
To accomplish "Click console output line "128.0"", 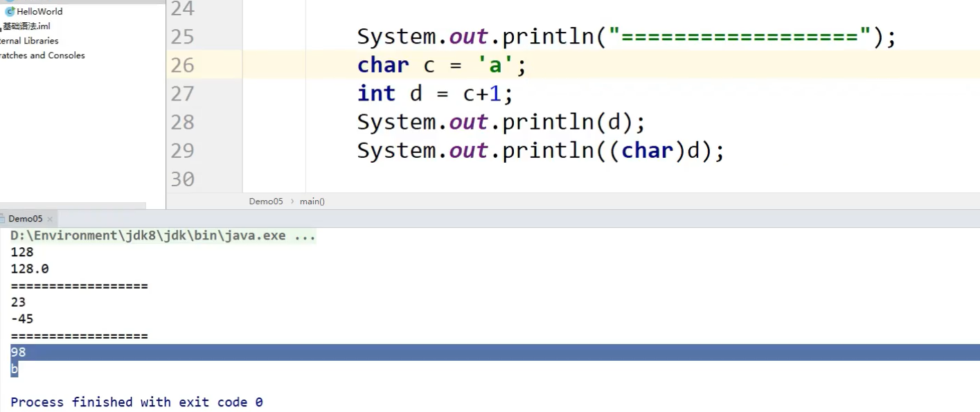I will coord(30,269).
